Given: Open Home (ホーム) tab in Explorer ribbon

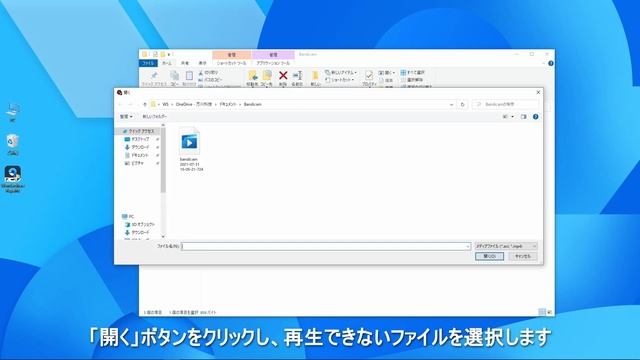Looking at the screenshot, I should point(167,63).
